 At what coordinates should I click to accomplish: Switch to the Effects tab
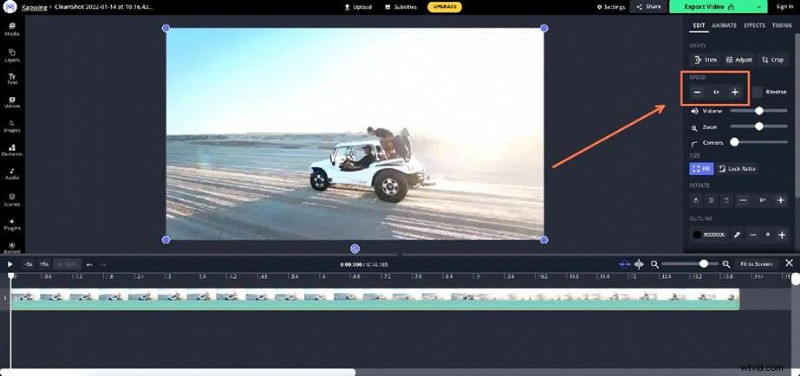tap(754, 26)
